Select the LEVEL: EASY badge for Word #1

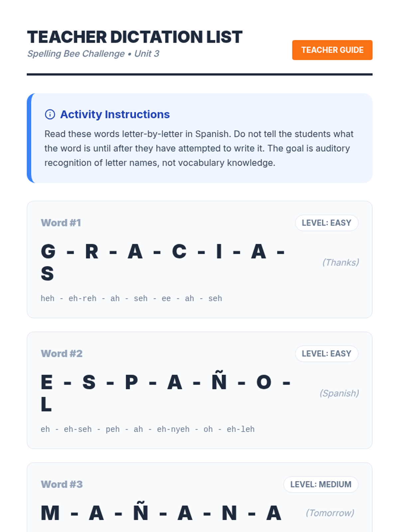coord(327,223)
